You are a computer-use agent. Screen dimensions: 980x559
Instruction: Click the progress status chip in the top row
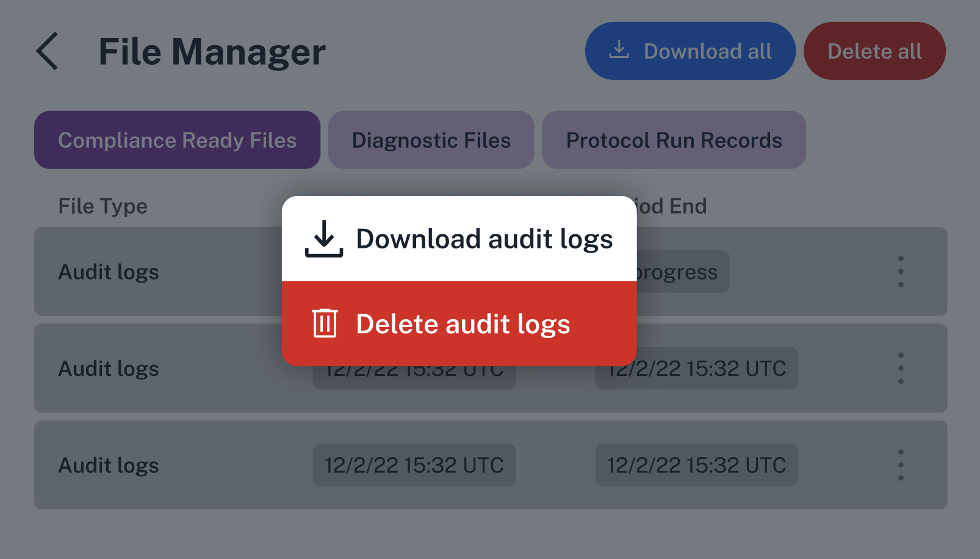[683, 272]
